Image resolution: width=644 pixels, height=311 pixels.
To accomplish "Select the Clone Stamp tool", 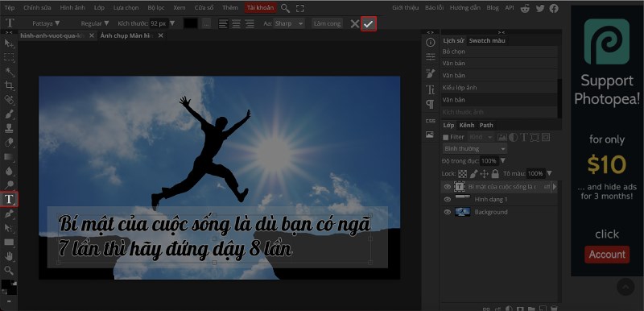I will point(9,128).
